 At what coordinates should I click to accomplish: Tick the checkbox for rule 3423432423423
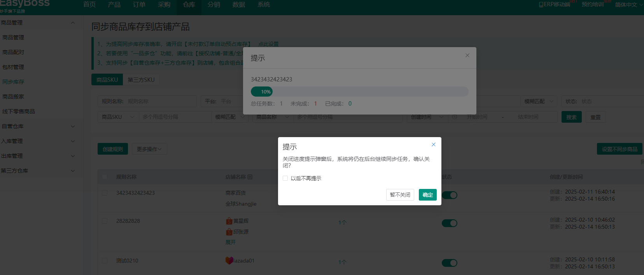click(x=105, y=193)
